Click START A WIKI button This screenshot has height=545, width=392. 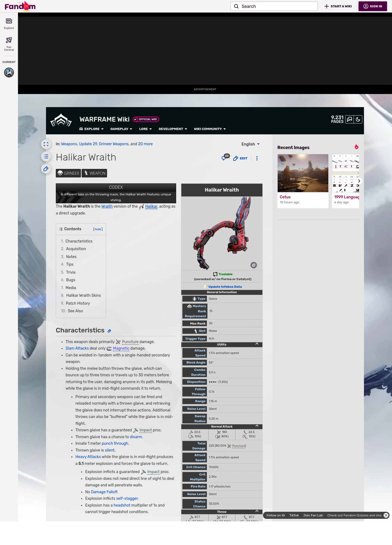pyautogui.click(x=338, y=6)
